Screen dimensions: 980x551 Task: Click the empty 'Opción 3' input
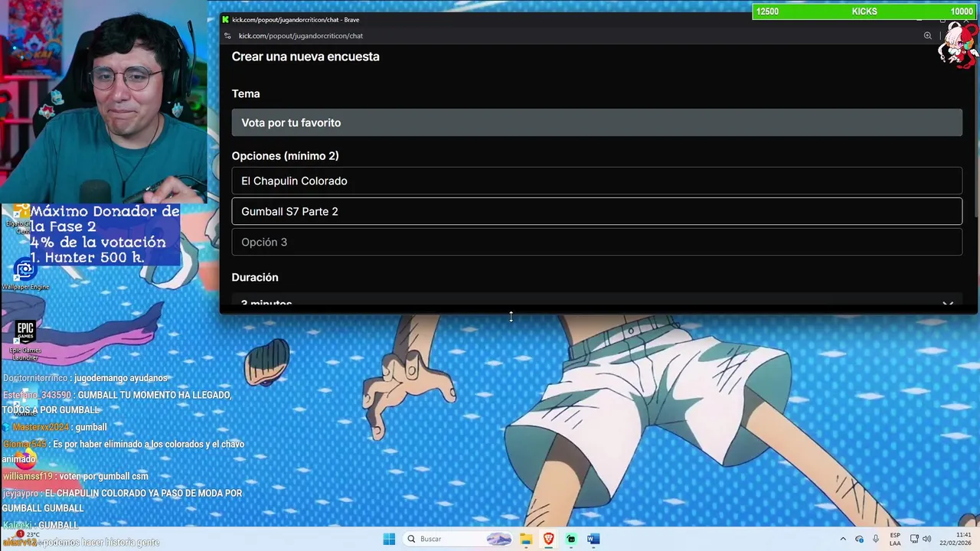tap(596, 242)
